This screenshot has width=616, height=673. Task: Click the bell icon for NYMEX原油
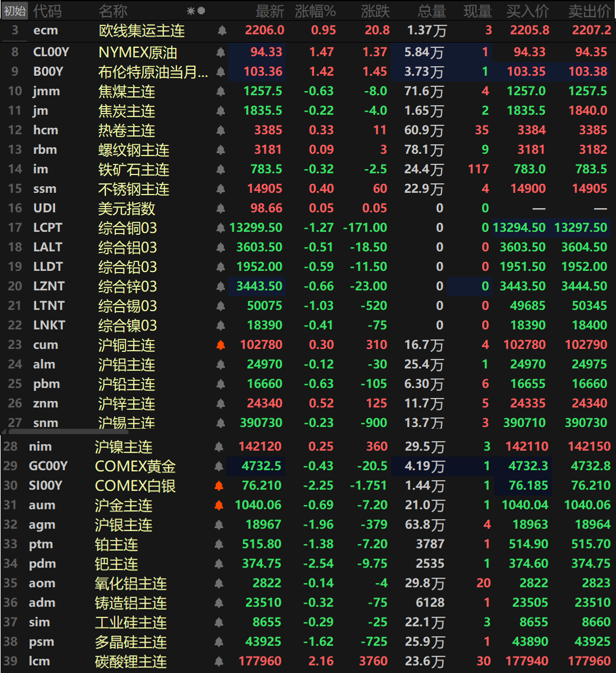pyautogui.click(x=221, y=53)
